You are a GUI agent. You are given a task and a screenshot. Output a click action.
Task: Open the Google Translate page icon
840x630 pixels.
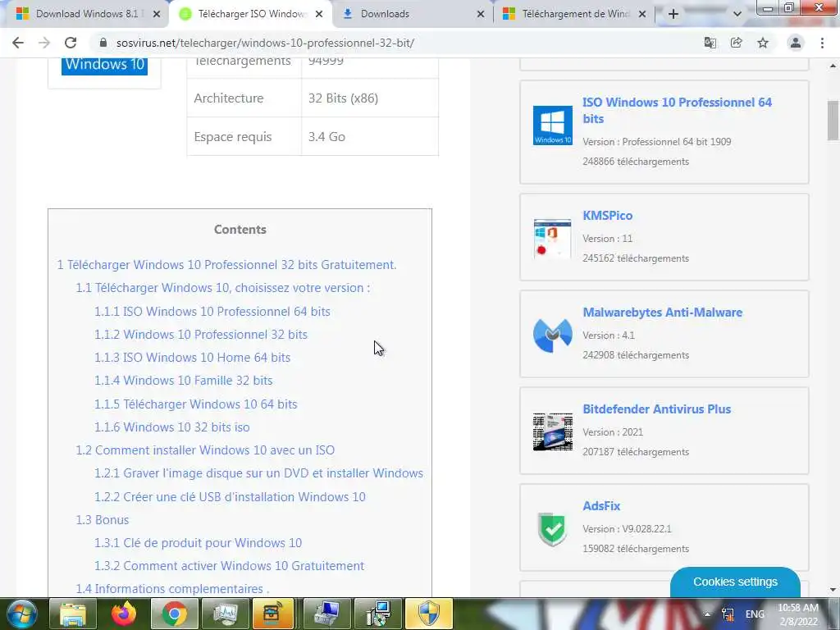(x=710, y=43)
